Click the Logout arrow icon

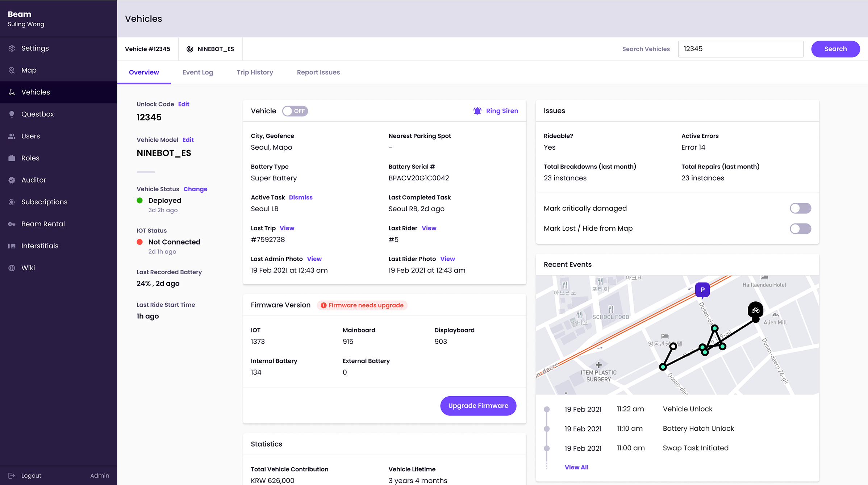coord(12,476)
